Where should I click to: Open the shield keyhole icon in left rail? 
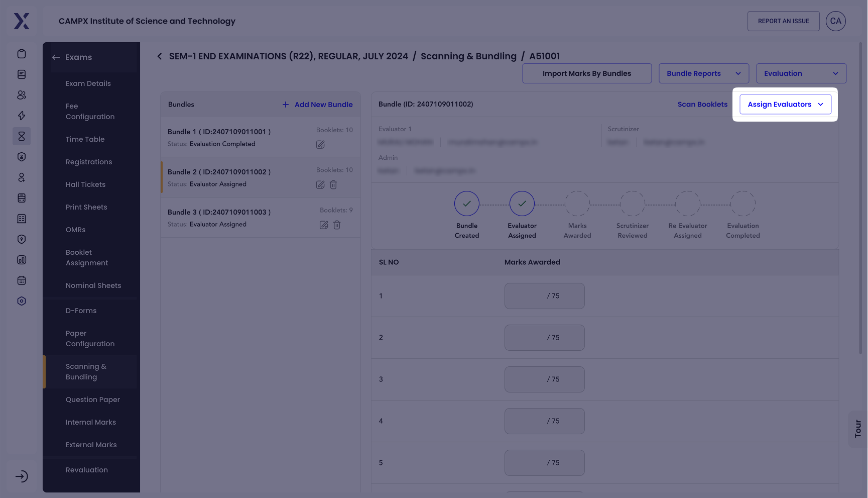[x=22, y=239]
